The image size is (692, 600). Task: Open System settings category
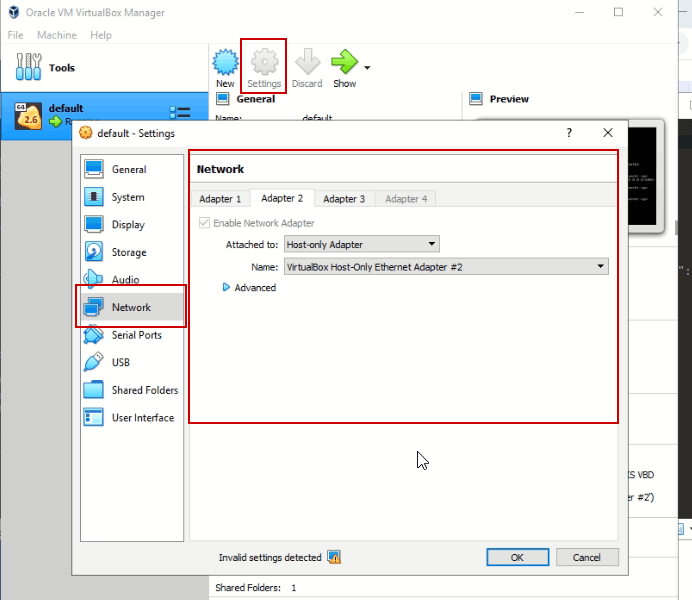click(x=132, y=197)
